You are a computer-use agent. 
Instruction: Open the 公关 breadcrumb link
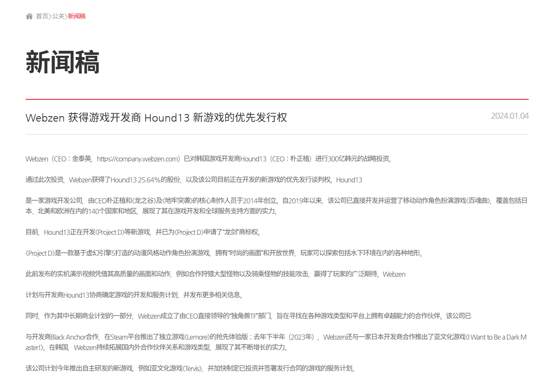58,16
